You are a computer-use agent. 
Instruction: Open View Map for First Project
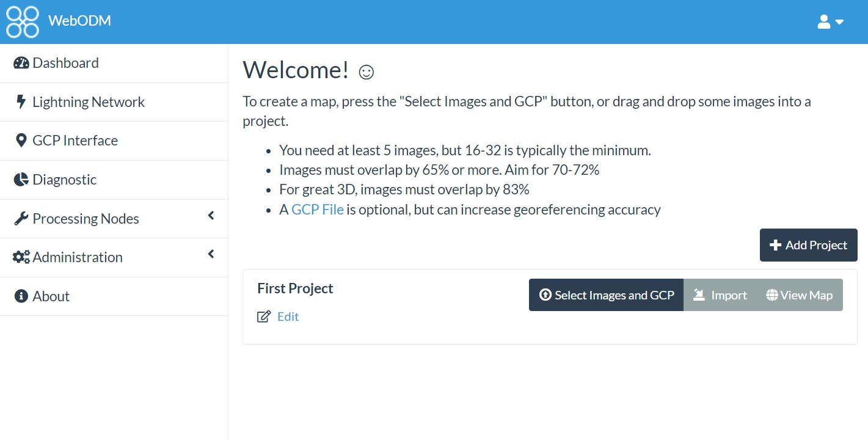(800, 295)
